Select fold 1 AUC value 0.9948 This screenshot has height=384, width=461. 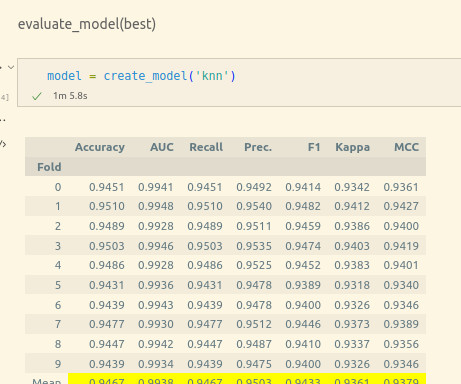(156, 206)
